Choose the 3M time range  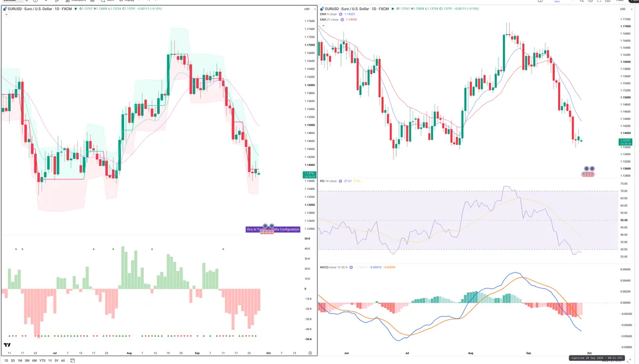27,360
